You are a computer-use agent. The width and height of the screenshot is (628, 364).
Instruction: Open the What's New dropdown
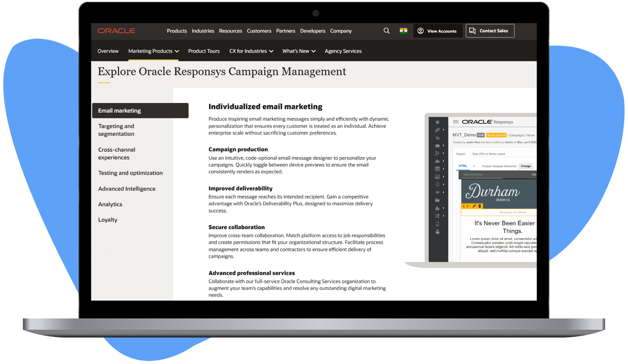299,51
